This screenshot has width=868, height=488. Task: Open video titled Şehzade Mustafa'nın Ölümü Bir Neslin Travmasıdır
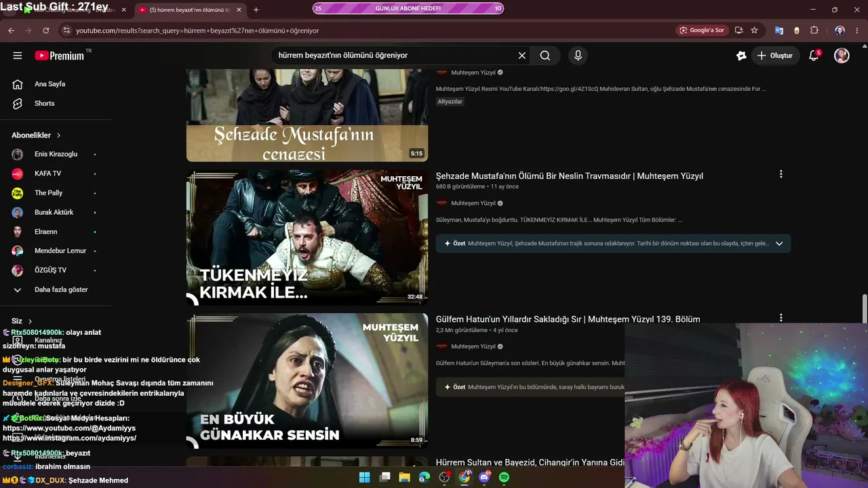pos(570,176)
